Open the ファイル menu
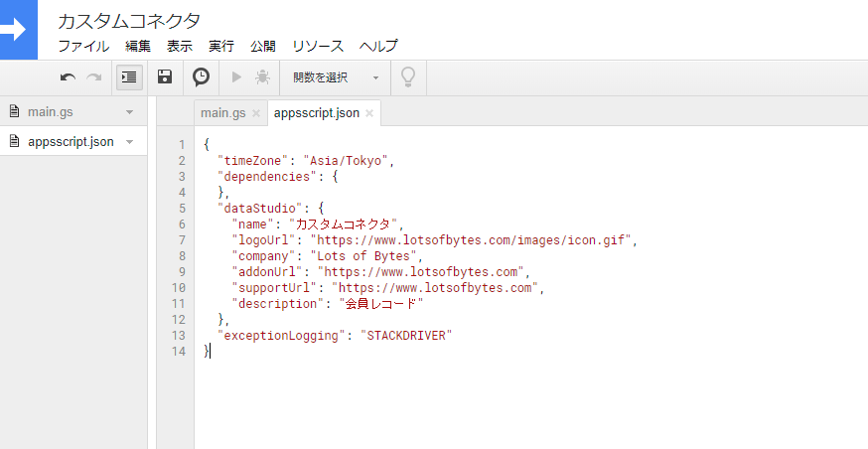The width and height of the screenshot is (868, 449). (x=83, y=46)
